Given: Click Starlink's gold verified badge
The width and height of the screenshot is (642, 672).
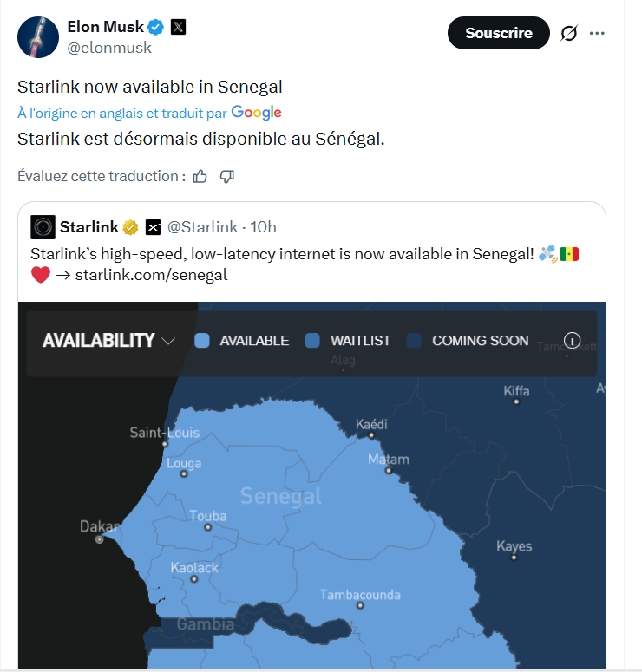Looking at the screenshot, I should point(131,227).
